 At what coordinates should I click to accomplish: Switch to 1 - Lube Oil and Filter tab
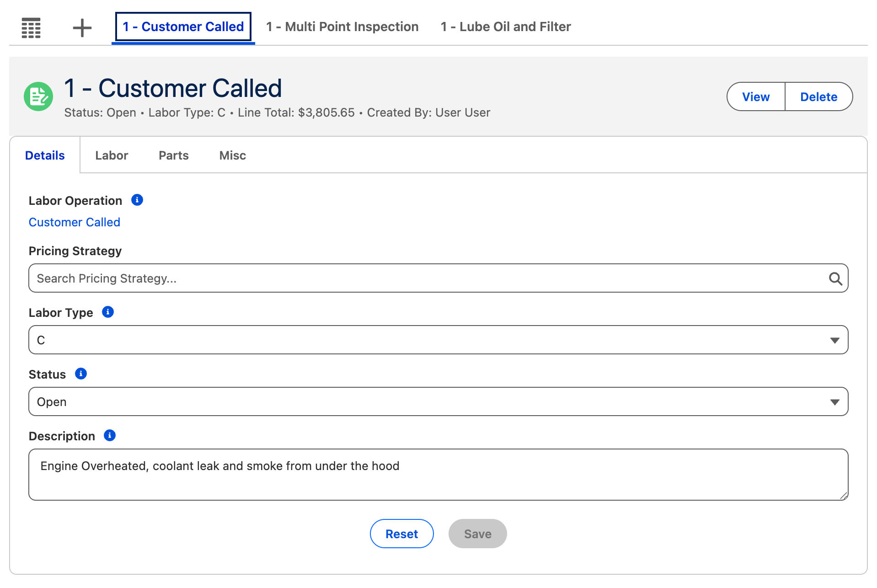[x=506, y=27]
